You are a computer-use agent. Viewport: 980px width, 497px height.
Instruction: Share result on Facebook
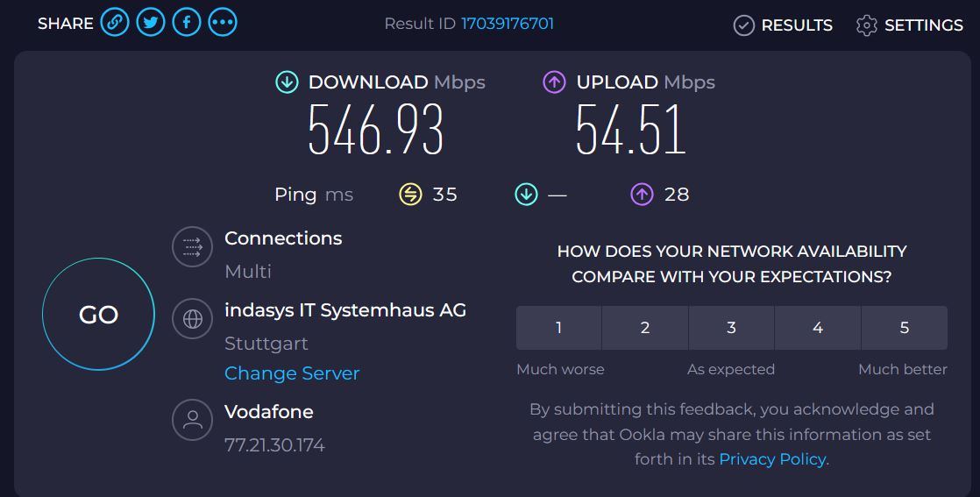(x=186, y=23)
